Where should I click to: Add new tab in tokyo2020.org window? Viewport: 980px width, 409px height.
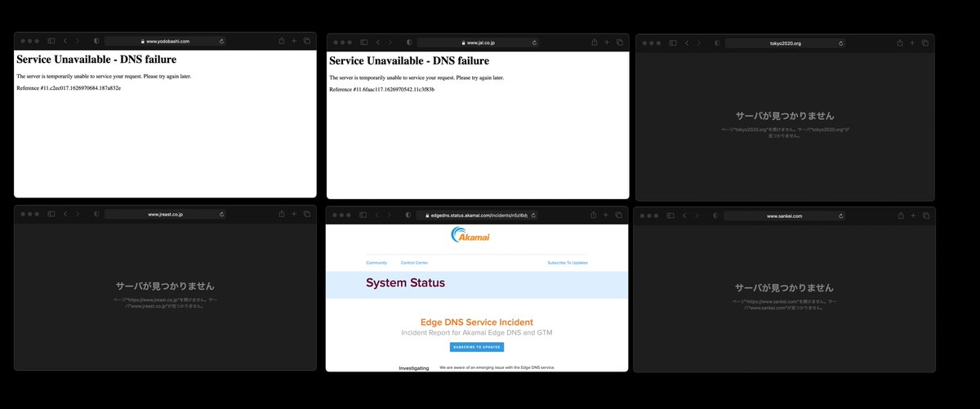[x=912, y=42]
